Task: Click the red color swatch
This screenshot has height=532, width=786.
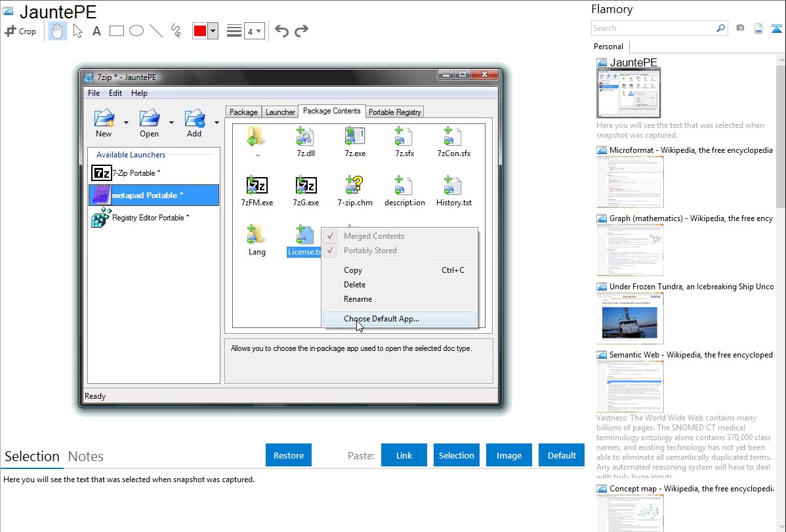Action: [x=200, y=31]
